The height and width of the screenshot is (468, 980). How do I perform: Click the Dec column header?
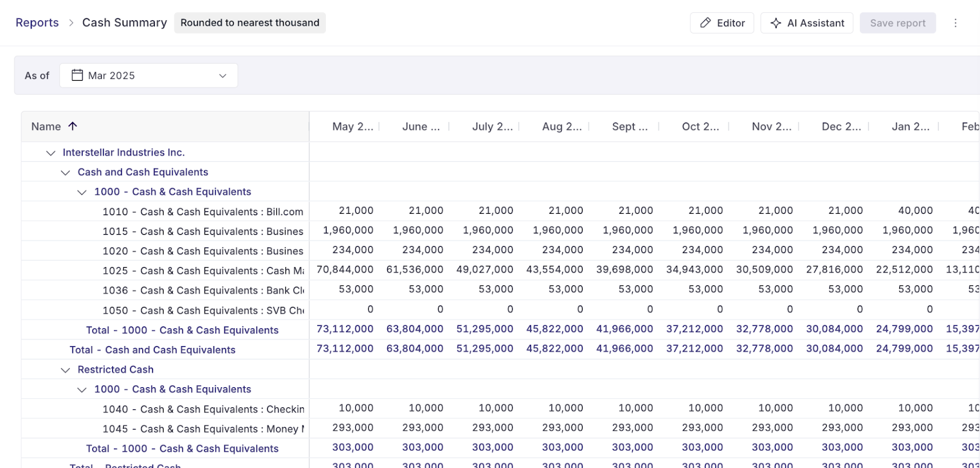click(840, 126)
